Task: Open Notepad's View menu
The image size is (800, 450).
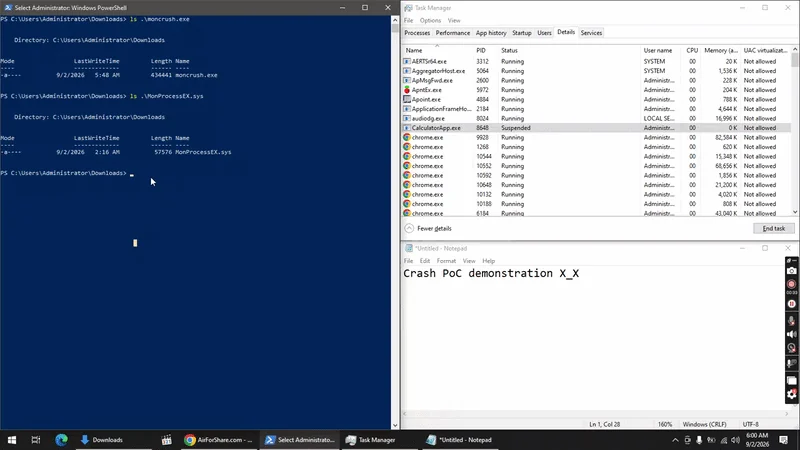Action: coord(469,261)
